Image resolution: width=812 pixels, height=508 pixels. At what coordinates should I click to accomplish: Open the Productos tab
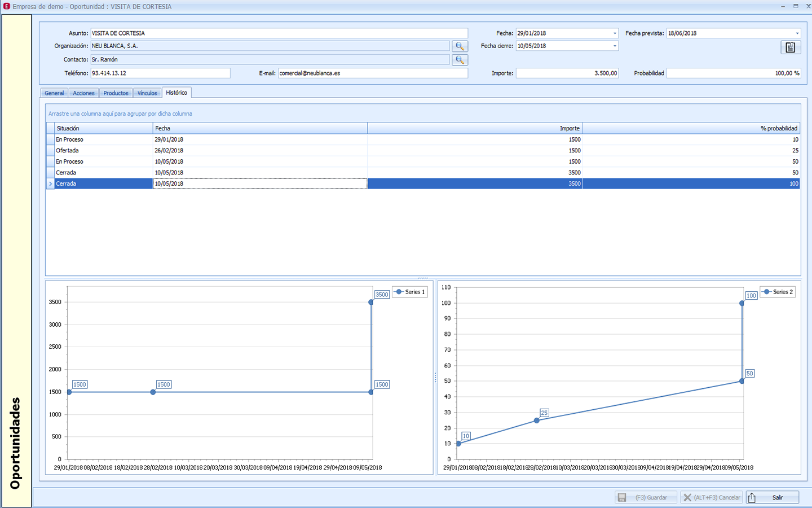click(x=116, y=93)
